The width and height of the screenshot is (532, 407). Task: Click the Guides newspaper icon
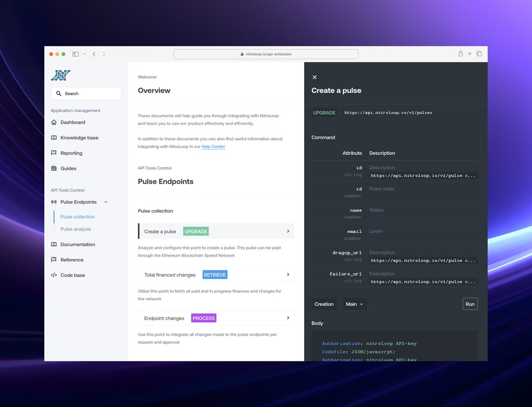54,168
